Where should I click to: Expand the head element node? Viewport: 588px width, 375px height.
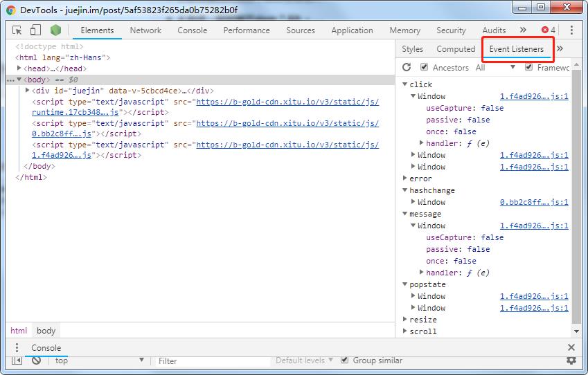(x=19, y=68)
